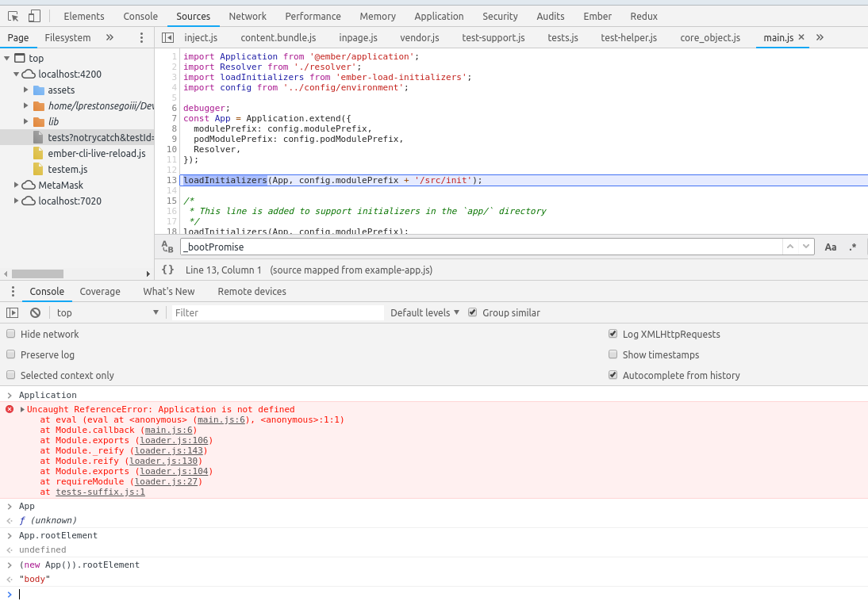Uncheck Log XMLHttpRequests
The width and height of the screenshot is (868, 601).
pyautogui.click(x=613, y=334)
